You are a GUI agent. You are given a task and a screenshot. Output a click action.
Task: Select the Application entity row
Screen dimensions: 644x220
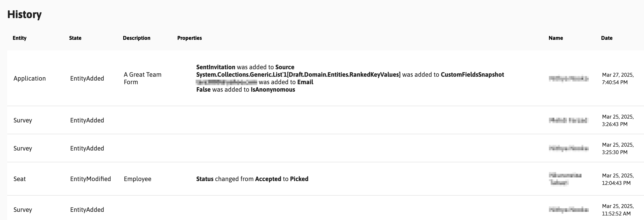pos(325,78)
